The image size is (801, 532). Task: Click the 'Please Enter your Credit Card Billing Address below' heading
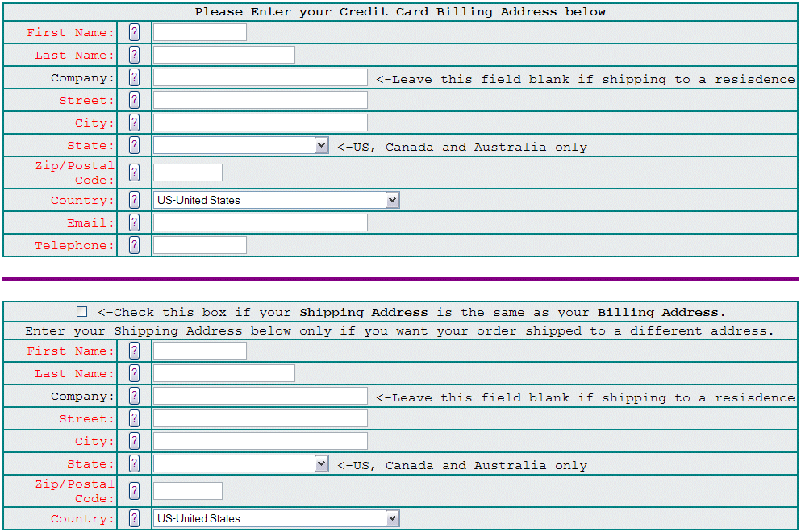click(x=400, y=12)
